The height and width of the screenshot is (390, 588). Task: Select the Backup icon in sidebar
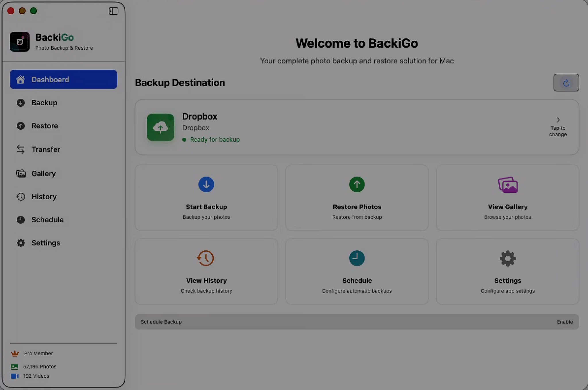(20, 103)
